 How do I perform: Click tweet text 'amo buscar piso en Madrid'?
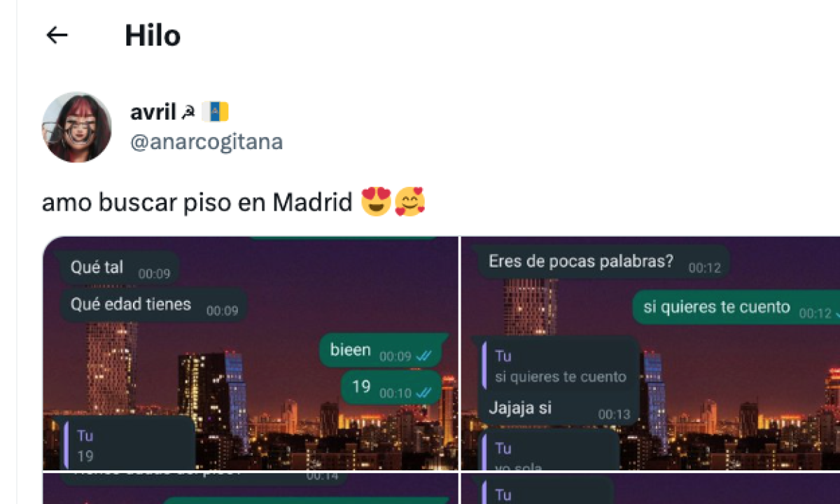(197, 202)
